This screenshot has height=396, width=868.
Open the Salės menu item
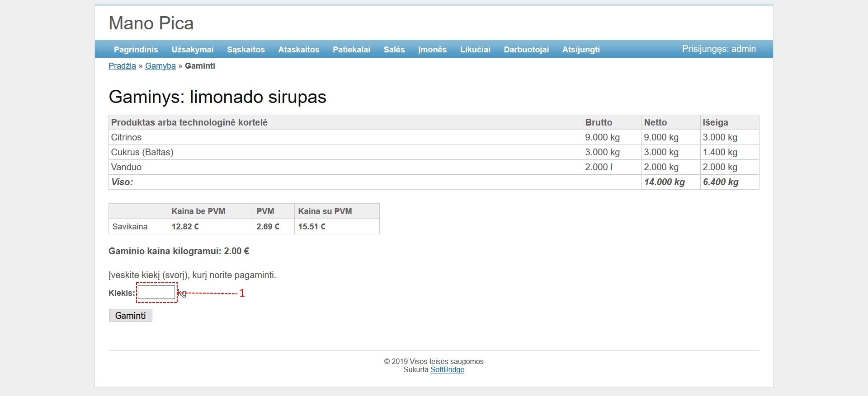(394, 50)
